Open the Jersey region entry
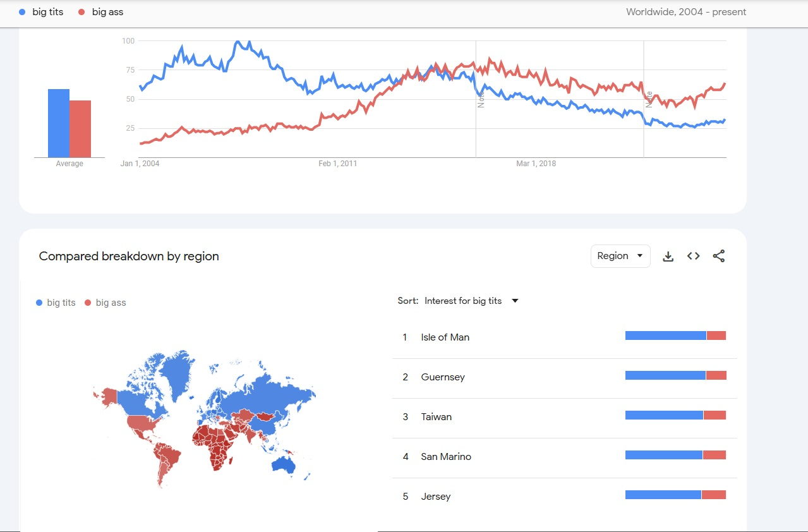The width and height of the screenshot is (808, 532). 564,497
